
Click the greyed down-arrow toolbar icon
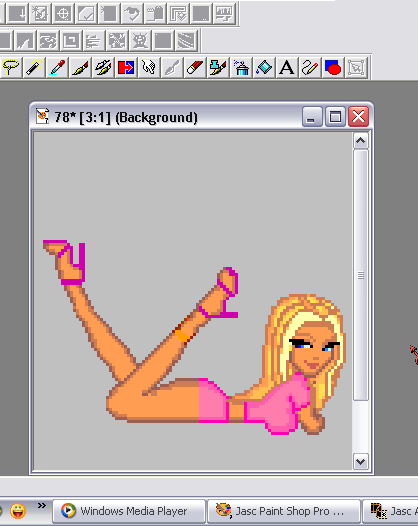pyautogui.click(x=17, y=13)
